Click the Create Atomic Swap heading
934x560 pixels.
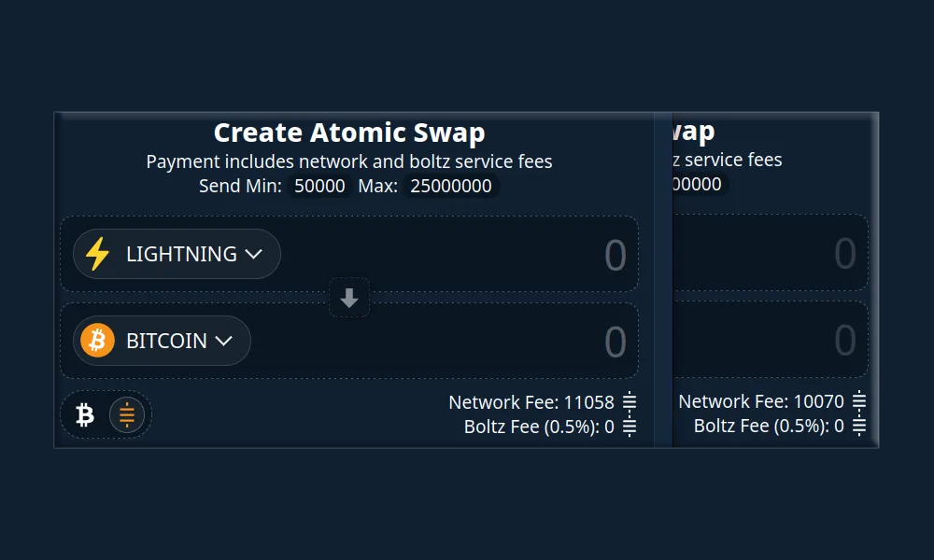(349, 133)
